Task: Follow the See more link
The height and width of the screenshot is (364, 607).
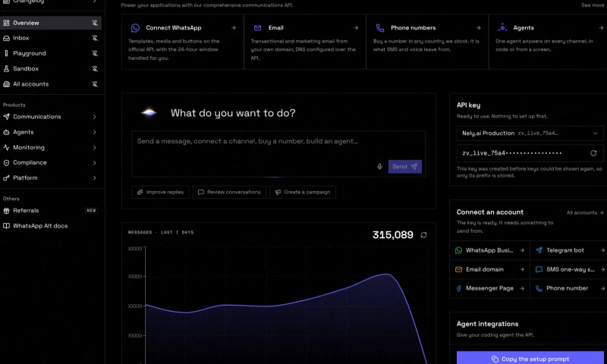Action: [593, 5]
